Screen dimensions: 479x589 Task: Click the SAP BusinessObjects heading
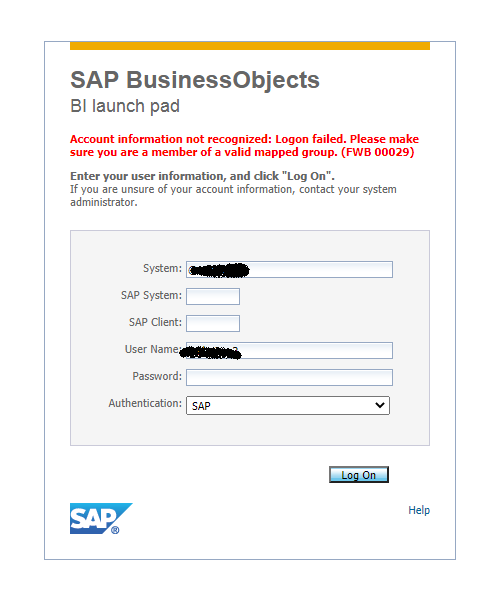[x=195, y=80]
